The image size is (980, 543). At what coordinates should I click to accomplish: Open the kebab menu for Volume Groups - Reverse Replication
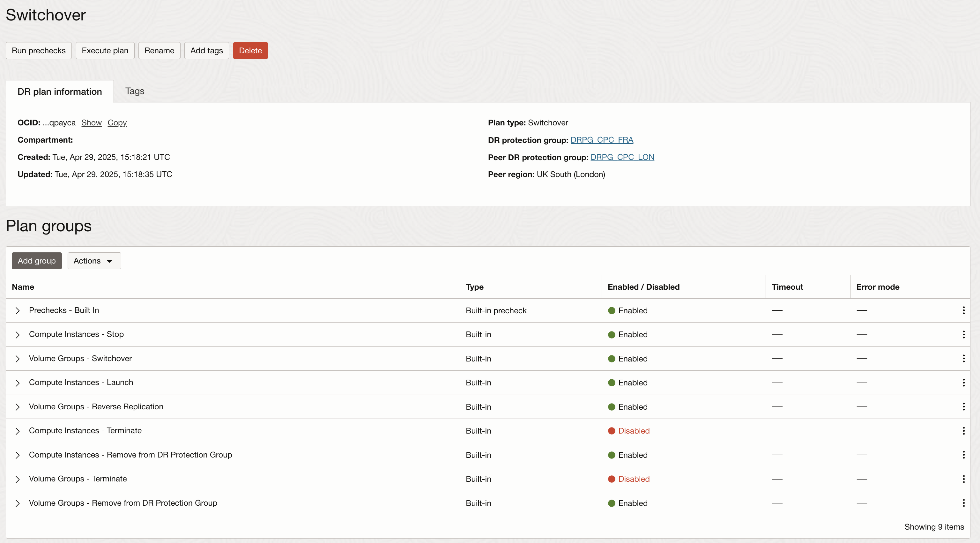pyautogui.click(x=964, y=406)
